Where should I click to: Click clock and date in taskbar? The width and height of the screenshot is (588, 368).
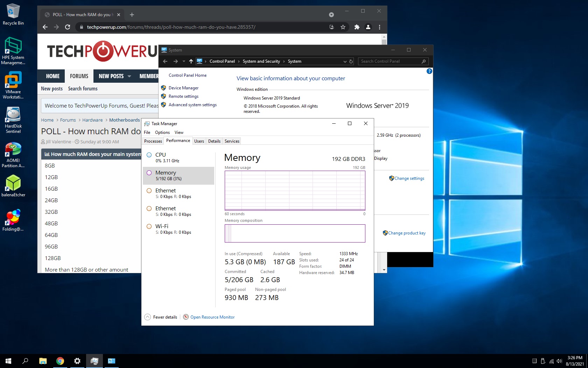pos(575,361)
